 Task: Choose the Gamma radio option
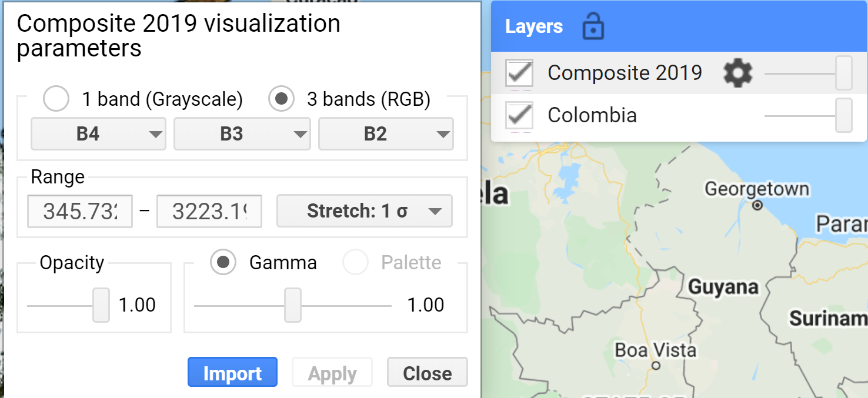coord(223,262)
